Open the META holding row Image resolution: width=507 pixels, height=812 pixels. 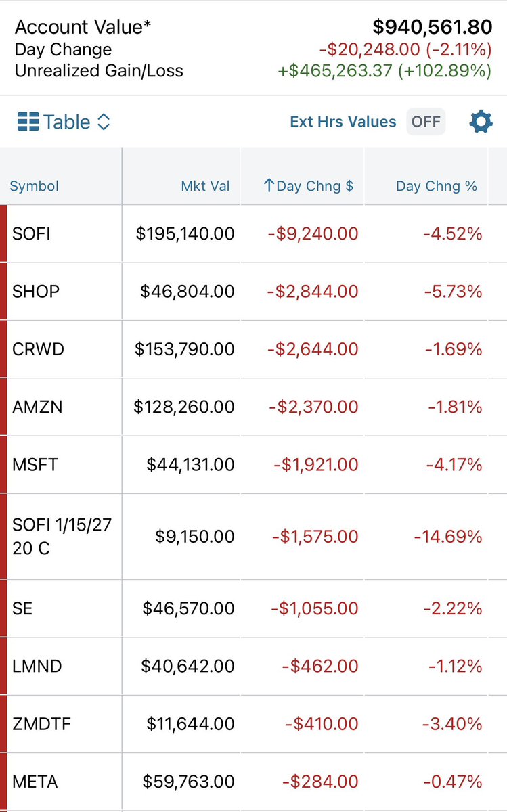tap(253, 782)
